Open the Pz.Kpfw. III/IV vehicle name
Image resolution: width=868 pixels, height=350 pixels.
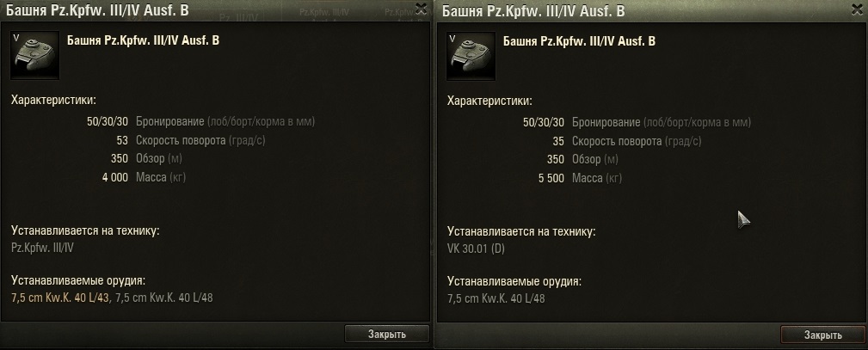[x=42, y=248]
